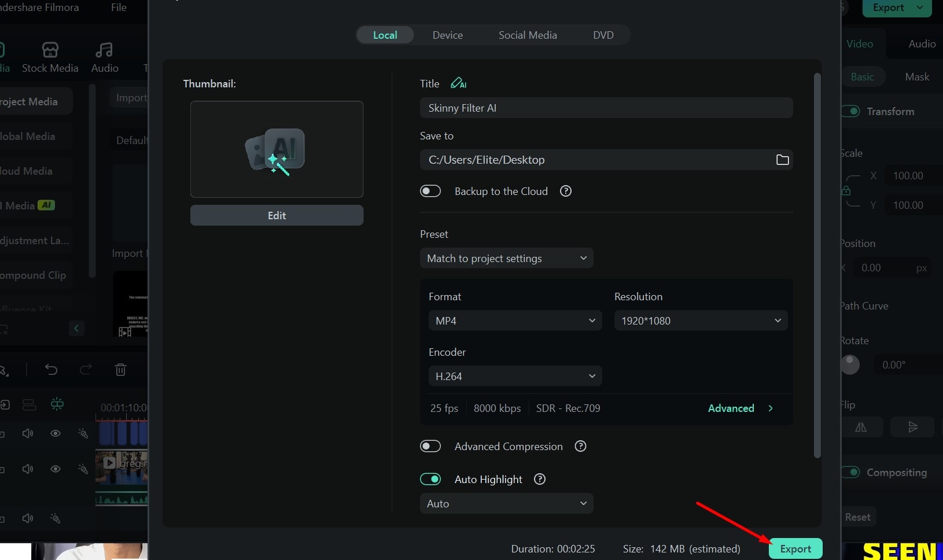Click the Edit thumbnail button
This screenshot has width=943, height=560.
click(x=277, y=215)
